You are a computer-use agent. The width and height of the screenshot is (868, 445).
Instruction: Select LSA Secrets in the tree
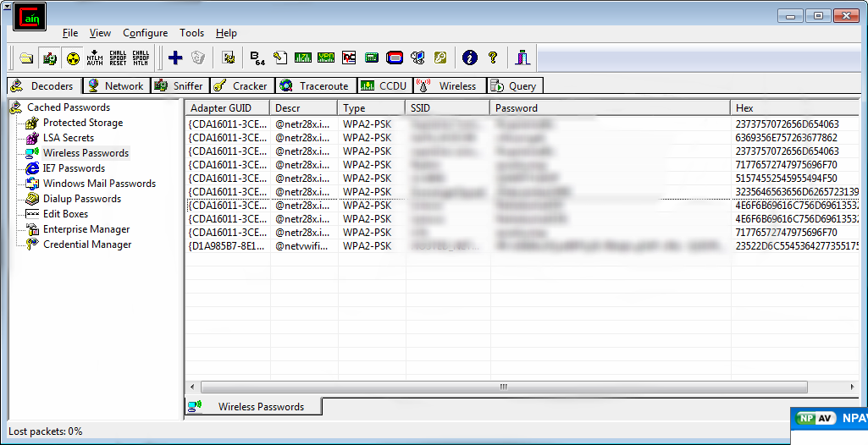[x=68, y=138]
